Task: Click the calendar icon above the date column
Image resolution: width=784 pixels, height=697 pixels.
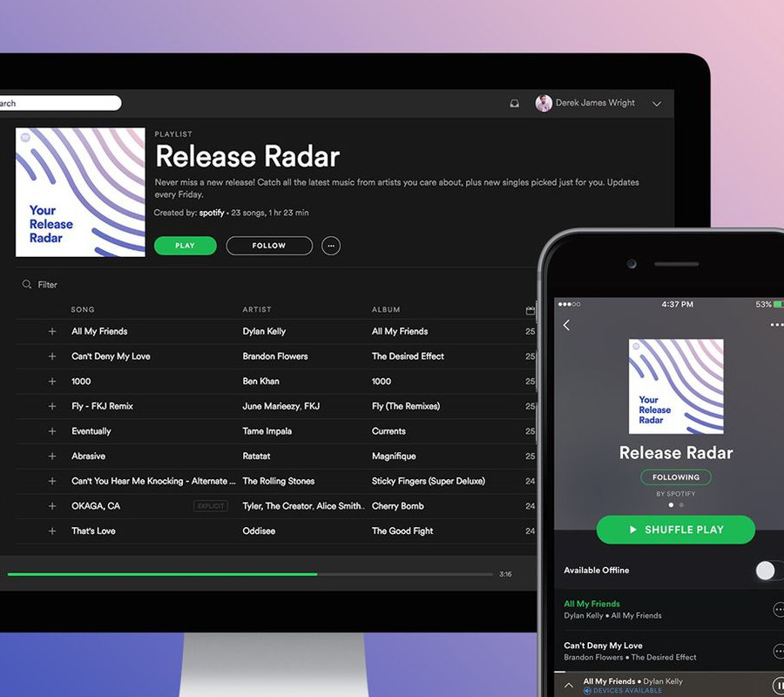Action: [531, 309]
